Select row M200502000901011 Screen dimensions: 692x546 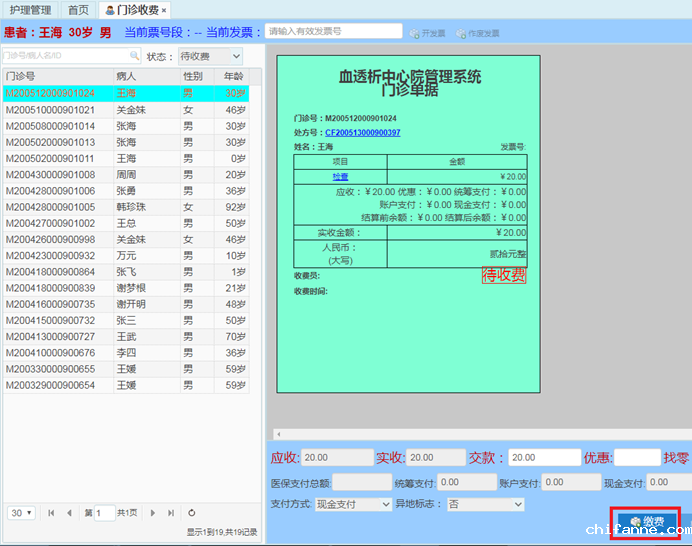pyautogui.click(x=126, y=158)
